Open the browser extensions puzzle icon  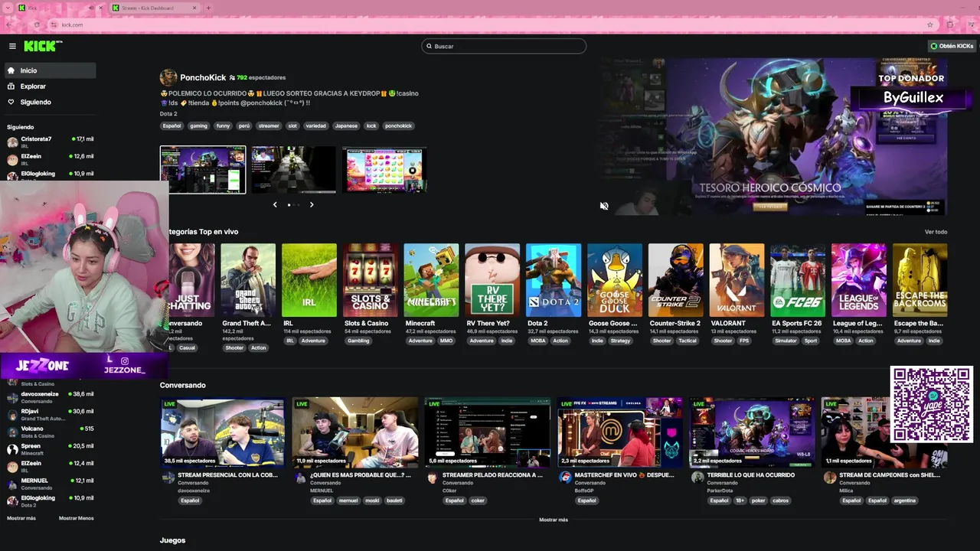click(x=951, y=24)
